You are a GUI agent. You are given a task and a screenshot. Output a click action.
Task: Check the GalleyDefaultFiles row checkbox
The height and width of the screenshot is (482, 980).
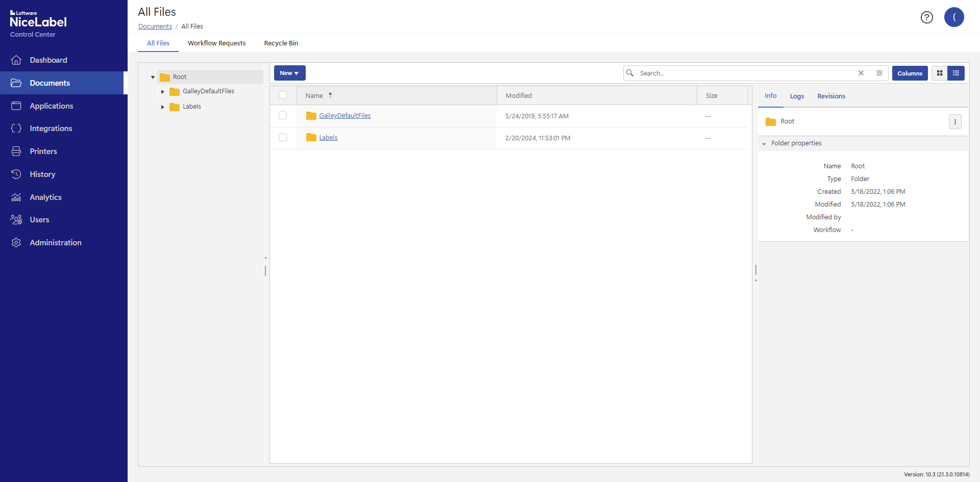click(x=283, y=115)
